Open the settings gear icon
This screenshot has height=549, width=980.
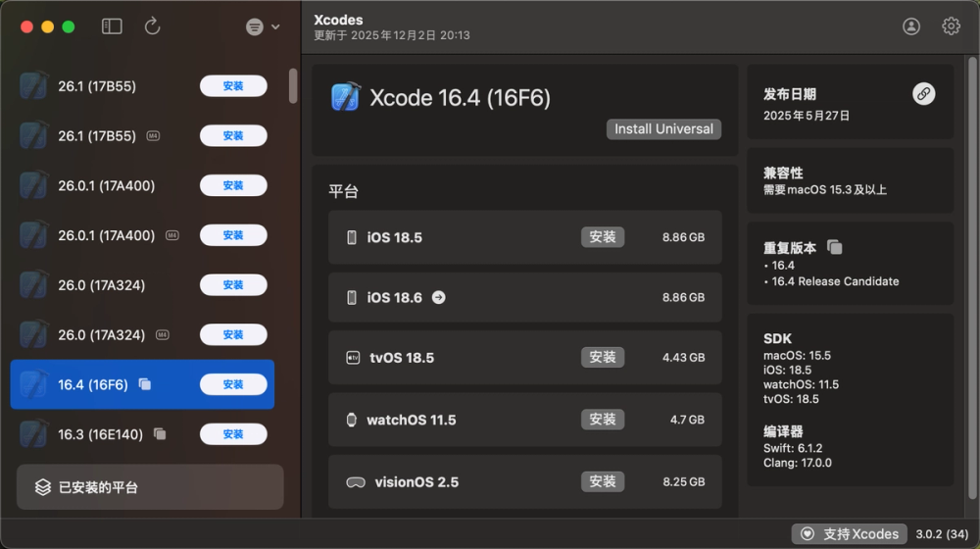[952, 26]
